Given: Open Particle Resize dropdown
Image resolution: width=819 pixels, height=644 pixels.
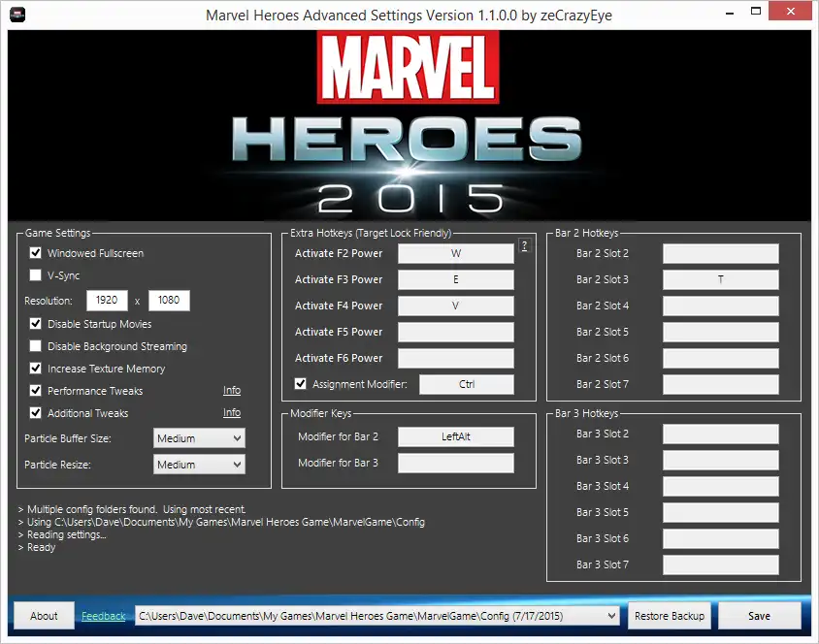Looking at the screenshot, I should 199,465.
